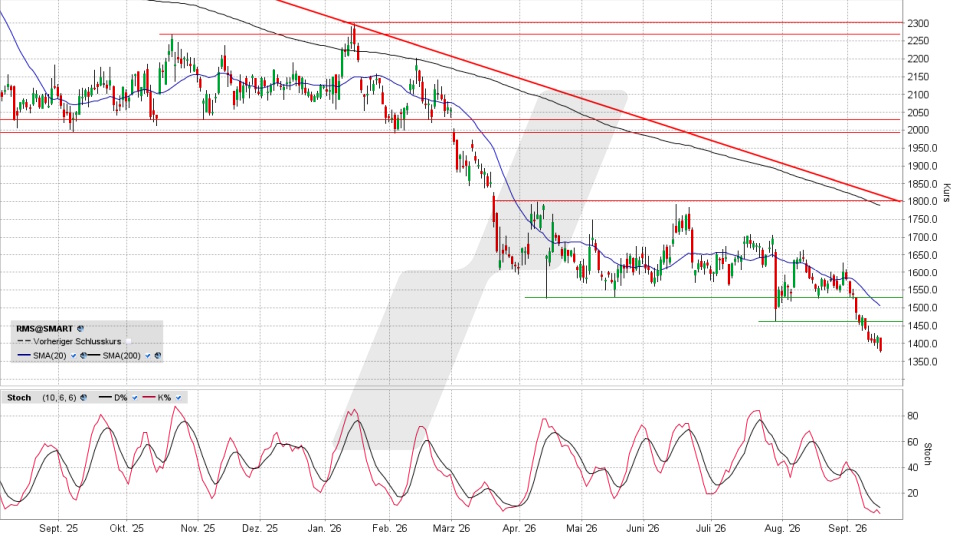960x540 pixels.
Task: Click the (10, 6, 6) parameter text
Action: coord(59,397)
